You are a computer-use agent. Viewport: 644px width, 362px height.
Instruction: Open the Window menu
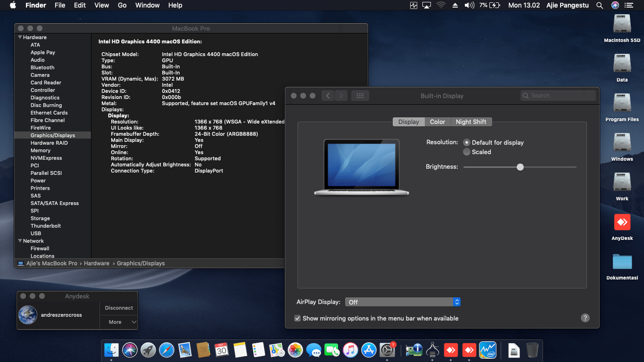pyautogui.click(x=148, y=5)
